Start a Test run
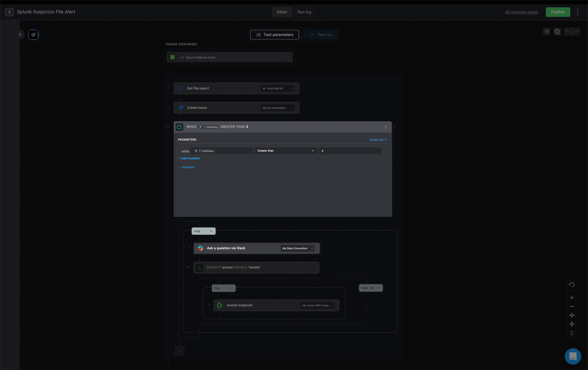Screen dimensions: 588x370 [x=321, y=35]
